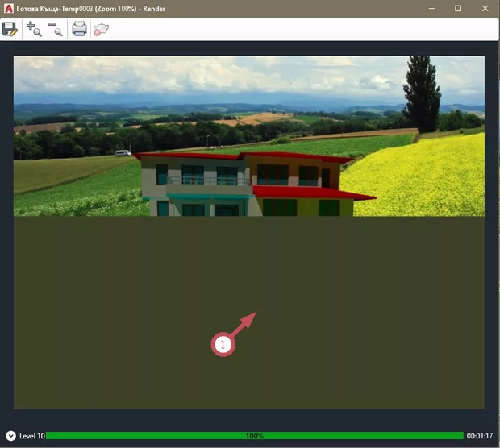Print the rendered image

pyautogui.click(x=79, y=29)
